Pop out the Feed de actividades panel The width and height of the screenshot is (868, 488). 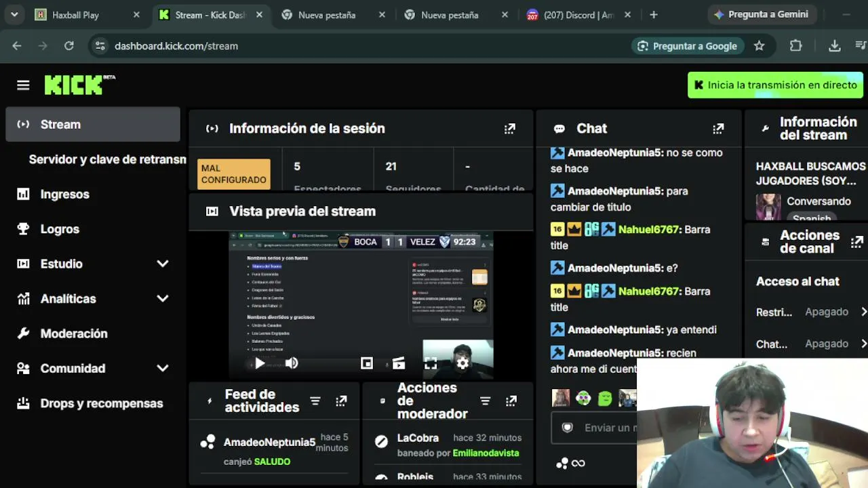pyautogui.click(x=341, y=401)
